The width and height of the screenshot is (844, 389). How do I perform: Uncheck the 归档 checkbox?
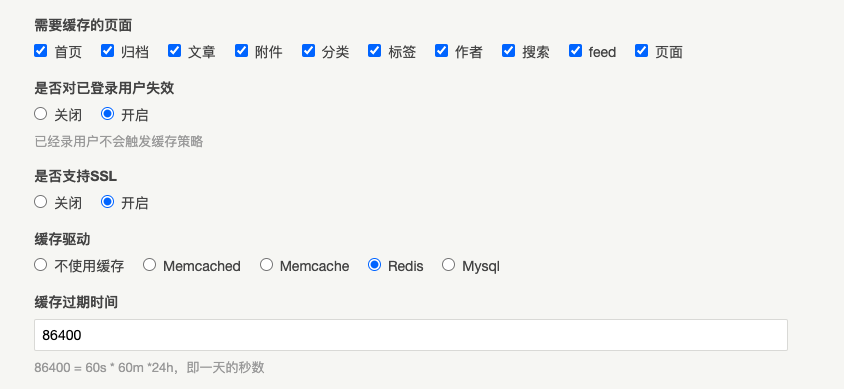107,51
